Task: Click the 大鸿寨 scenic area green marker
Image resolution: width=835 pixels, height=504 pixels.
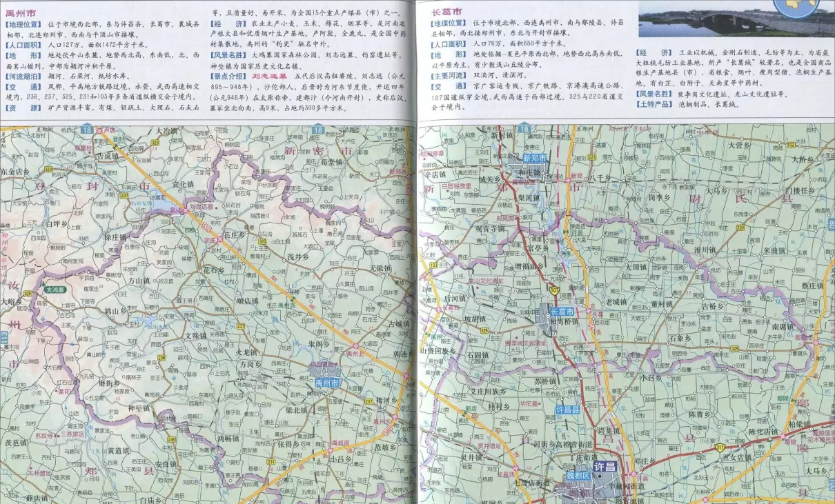Action: (54, 290)
